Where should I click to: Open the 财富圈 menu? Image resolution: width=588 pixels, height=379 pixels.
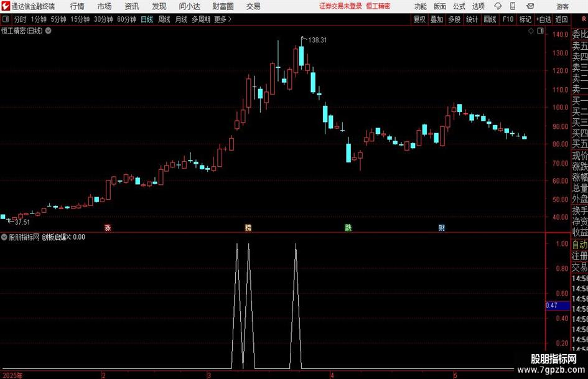click(223, 6)
